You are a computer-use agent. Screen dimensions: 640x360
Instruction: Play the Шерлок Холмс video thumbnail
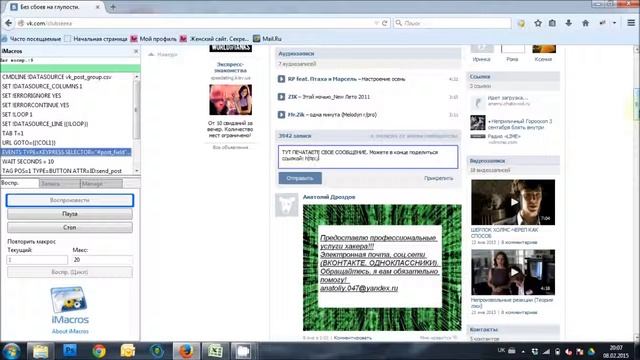[x=513, y=202]
